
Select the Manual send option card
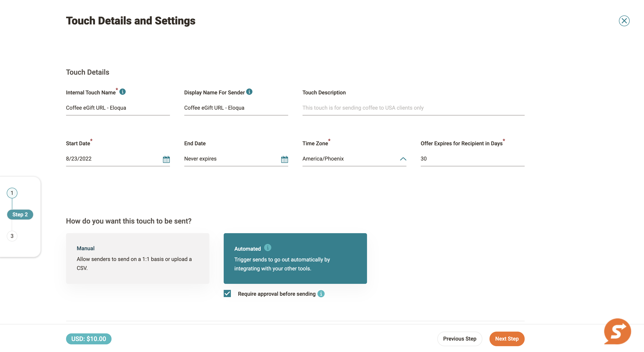click(137, 258)
